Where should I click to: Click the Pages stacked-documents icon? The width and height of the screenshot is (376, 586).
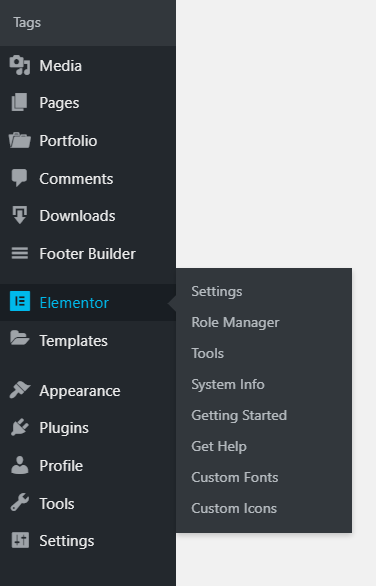click(19, 102)
